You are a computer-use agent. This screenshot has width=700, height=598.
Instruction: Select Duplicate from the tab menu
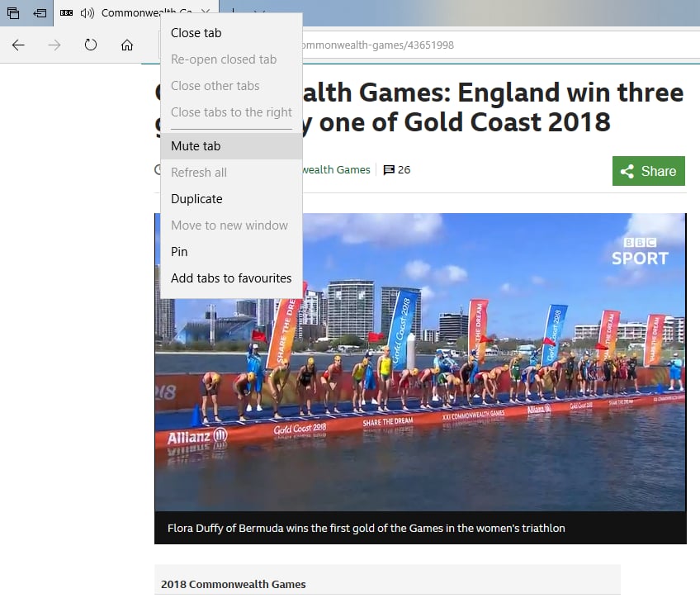coord(231,199)
